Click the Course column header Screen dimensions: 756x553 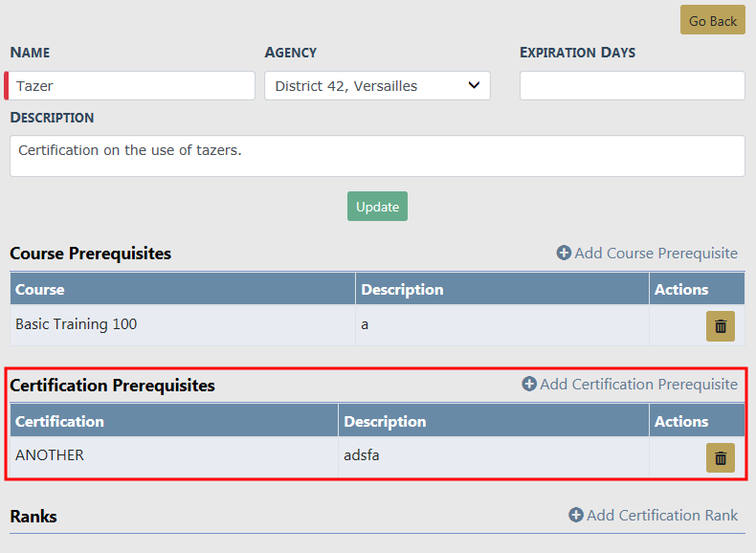[40, 290]
